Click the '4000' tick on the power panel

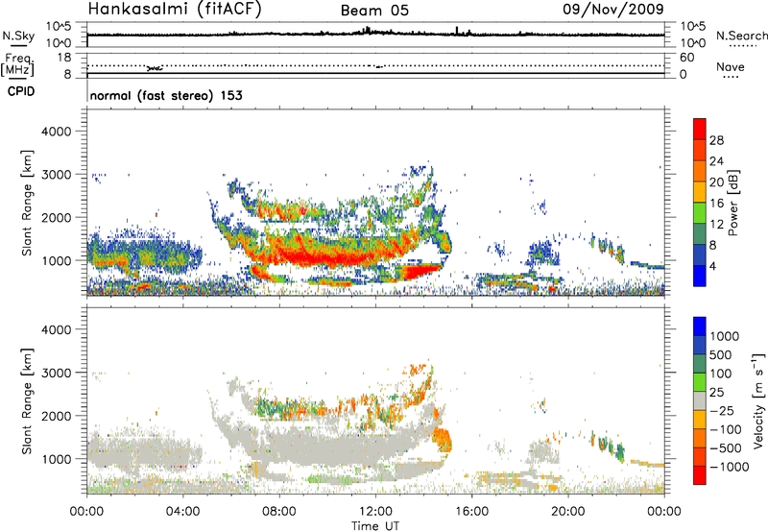click(x=57, y=132)
